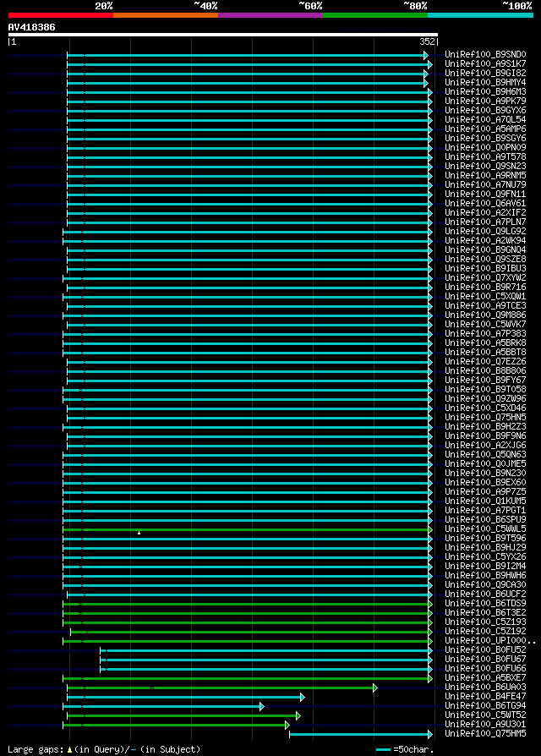Click the red 20% identity legend segment
The height and width of the screenshot is (756, 541).
tap(61, 15)
